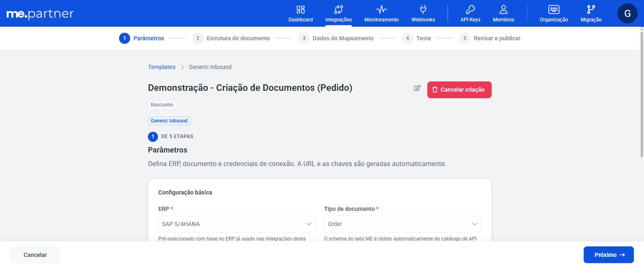Go to step 3 Dados do Mapeamento
Viewport: 644px width, 268px height.
336,38
